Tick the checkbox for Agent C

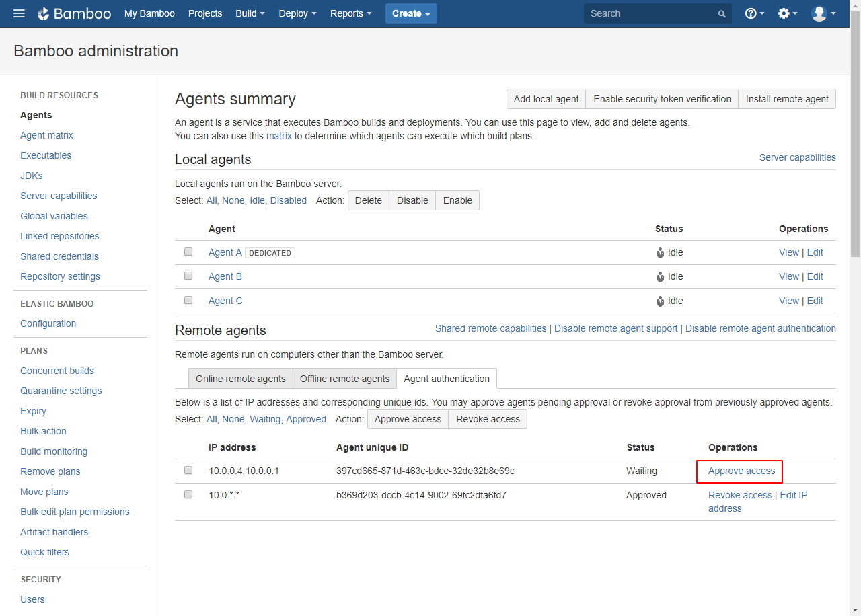[x=188, y=300]
